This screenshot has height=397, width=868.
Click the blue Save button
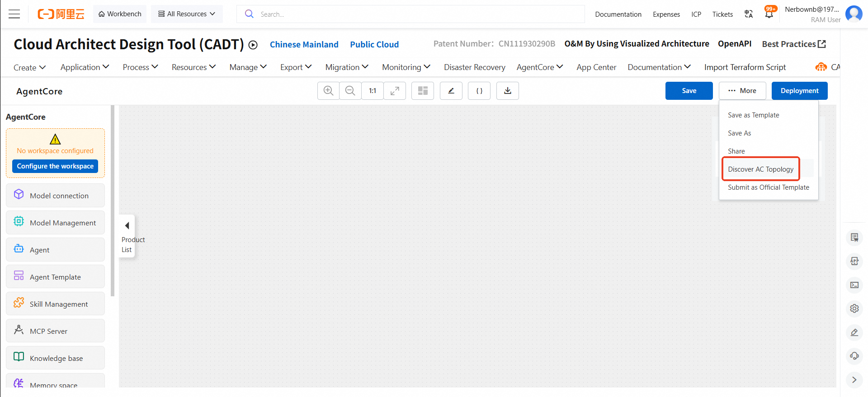(689, 91)
